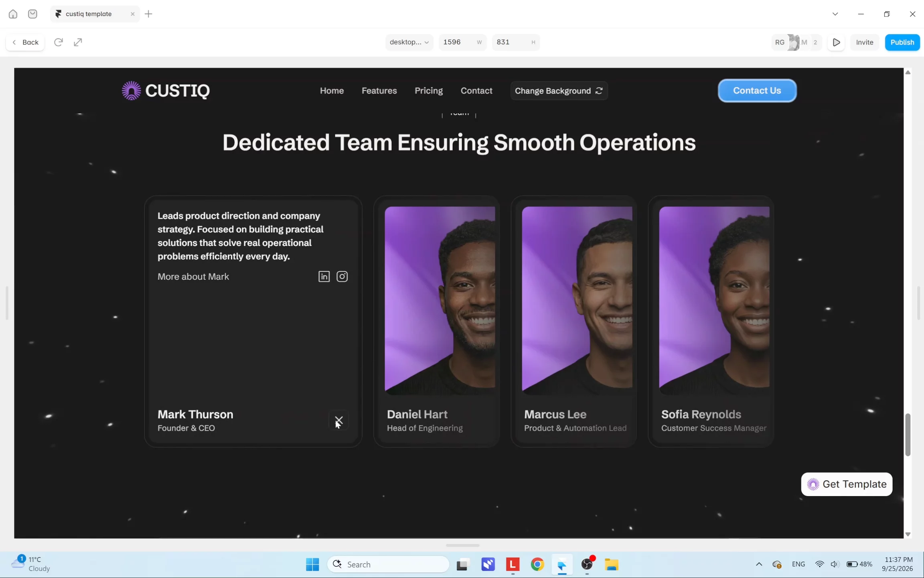Click the Invite button
Image resolution: width=924 pixels, height=578 pixels.
point(864,42)
